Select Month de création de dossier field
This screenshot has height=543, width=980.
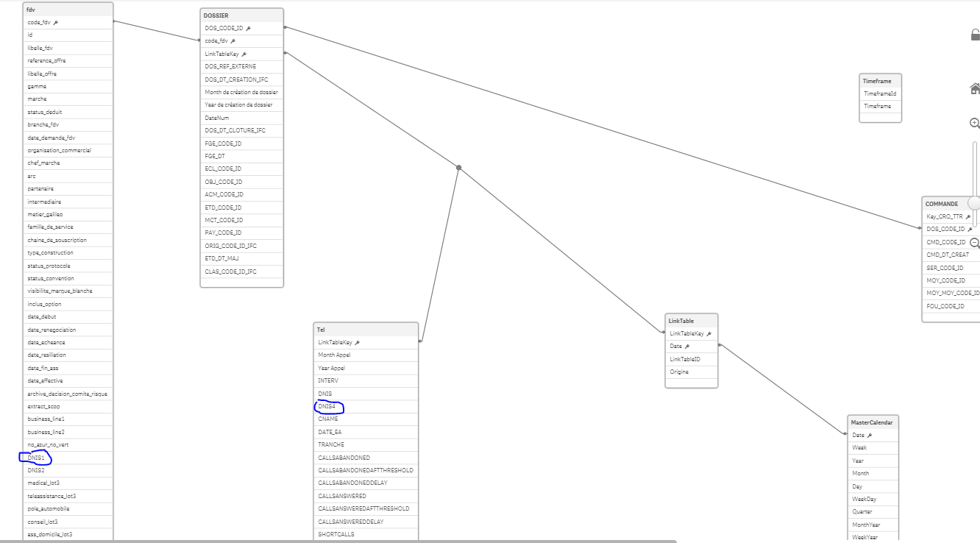(242, 92)
